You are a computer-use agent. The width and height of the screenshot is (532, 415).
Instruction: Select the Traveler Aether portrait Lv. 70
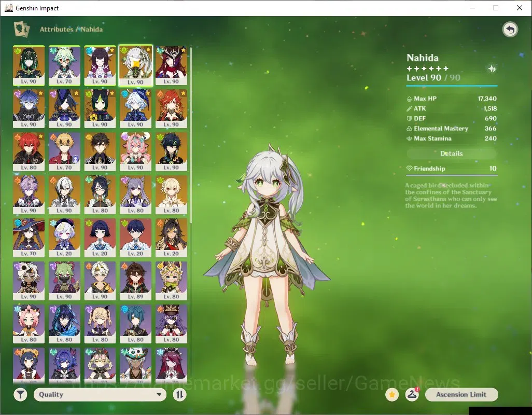(64, 151)
